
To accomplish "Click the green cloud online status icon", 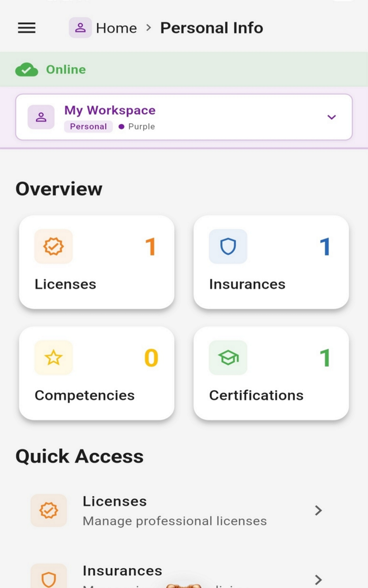I will pos(27,70).
